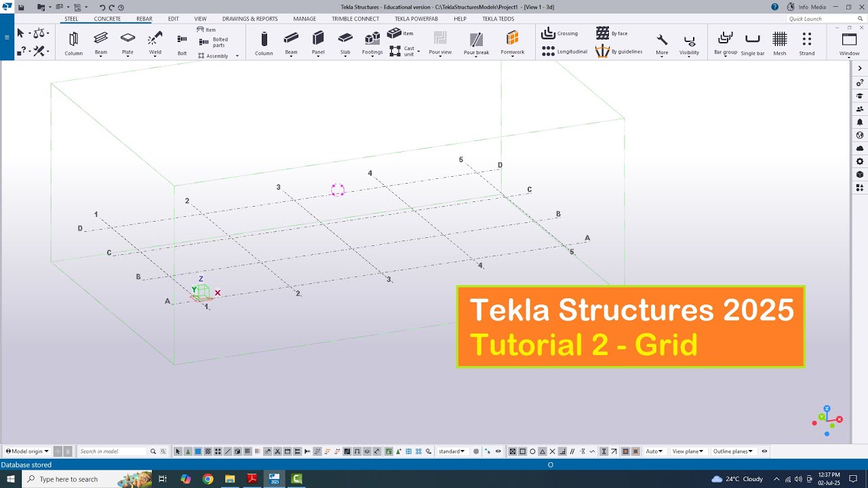Select the concrete Panel tool
868x488 pixels.
coord(318,43)
